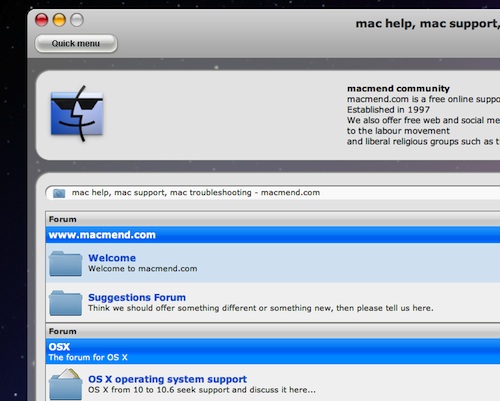
Task: Click the grey zoom window button
Action: (x=77, y=20)
